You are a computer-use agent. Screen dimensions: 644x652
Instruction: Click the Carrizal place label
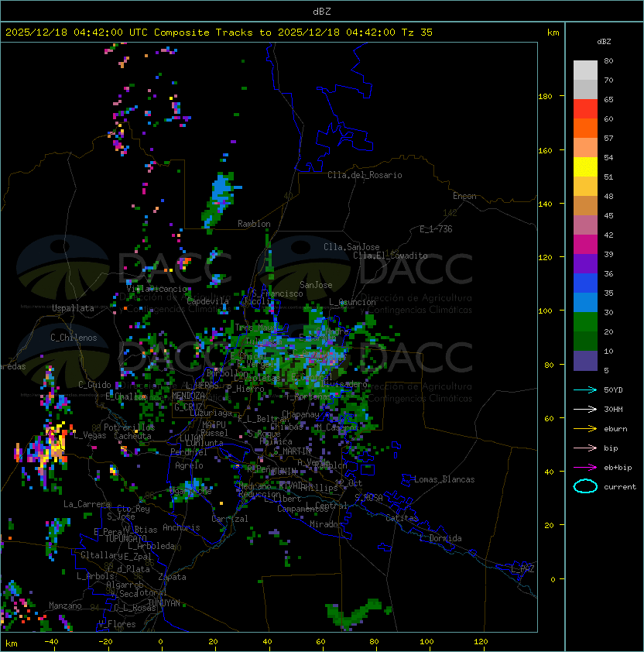[x=229, y=519]
